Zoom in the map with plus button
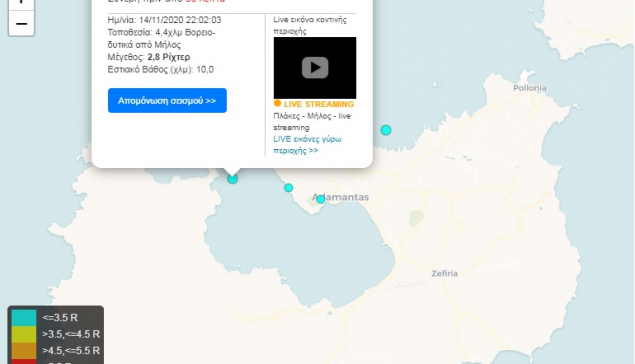Viewport: 635px width, 364px height. [21, 4]
